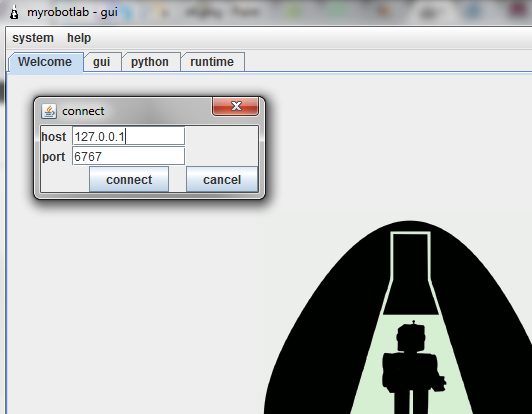Screen dimensions: 532x414
Task: Open the system menu
Action: tap(33, 38)
